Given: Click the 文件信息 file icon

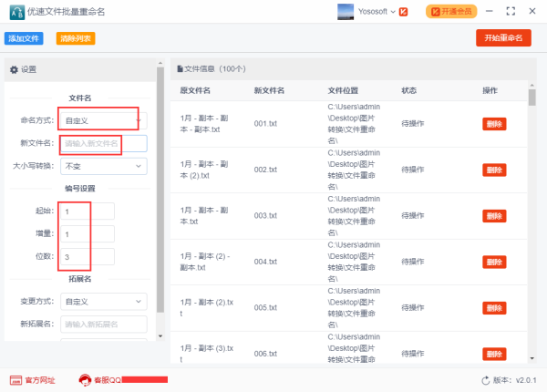Looking at the screenshot, I should tap(180, 68).
